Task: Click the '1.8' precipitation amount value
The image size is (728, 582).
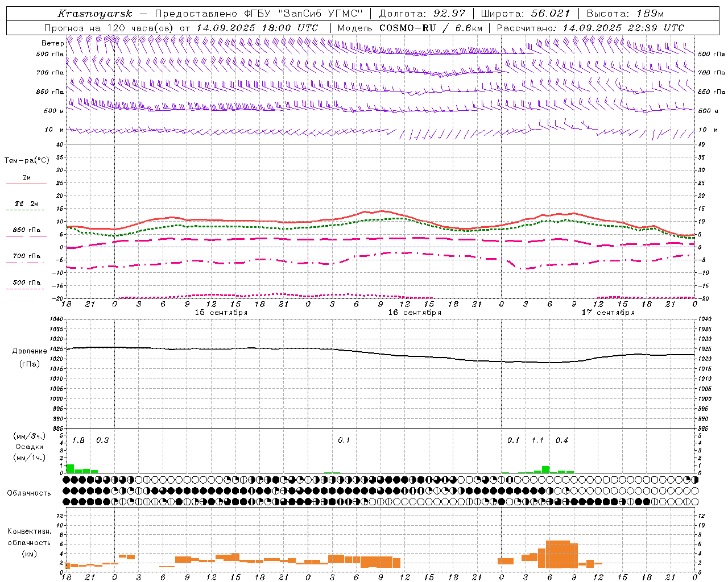Action: (78, 440)
